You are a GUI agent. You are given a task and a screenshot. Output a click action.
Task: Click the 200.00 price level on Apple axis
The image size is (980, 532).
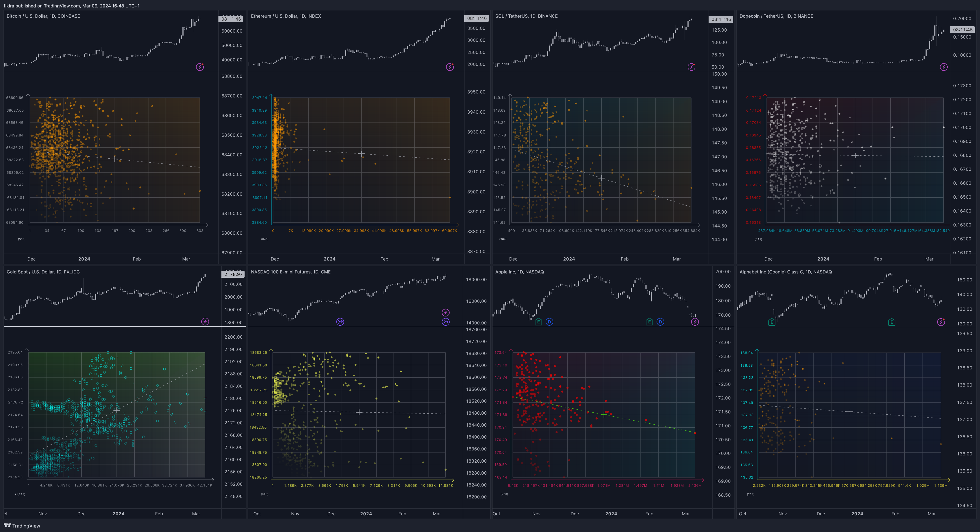tap(723, 272)
